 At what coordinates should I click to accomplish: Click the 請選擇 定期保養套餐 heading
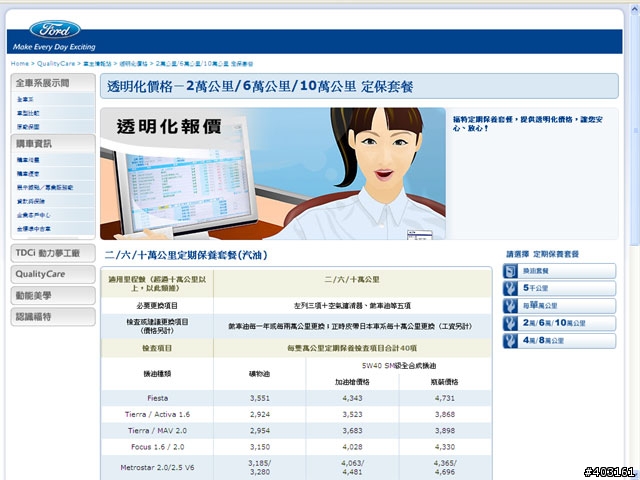click(x=542, y=254)
